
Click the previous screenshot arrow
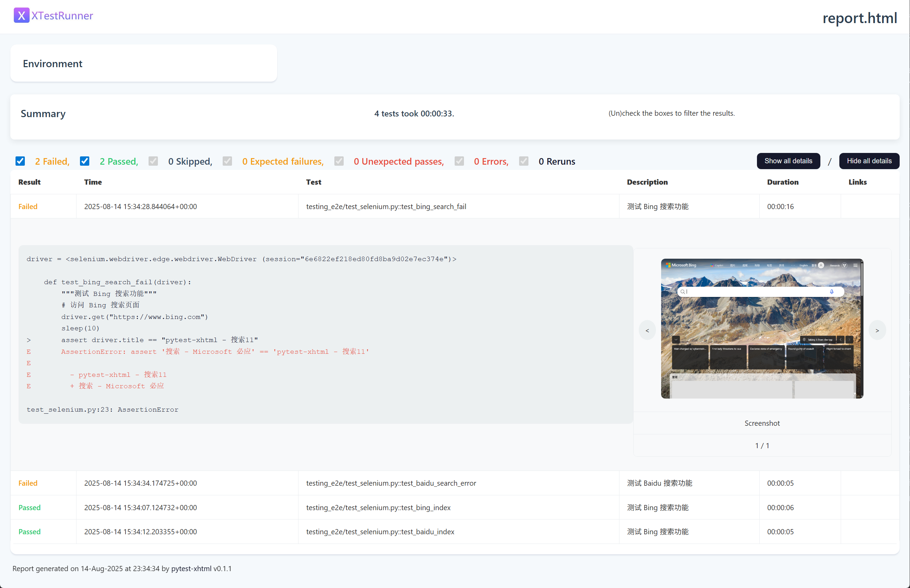647,330
